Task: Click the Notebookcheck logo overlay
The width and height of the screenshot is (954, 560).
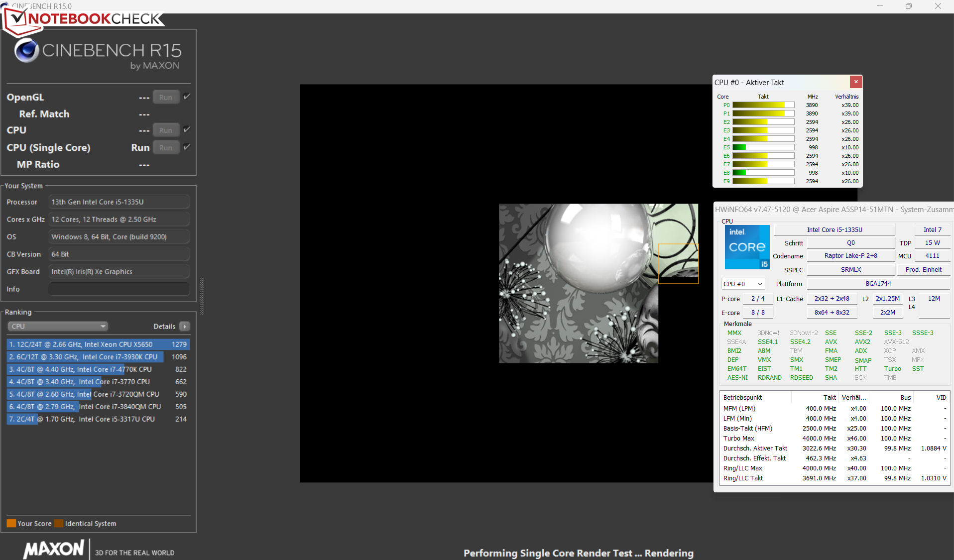Action: (85, 19)
